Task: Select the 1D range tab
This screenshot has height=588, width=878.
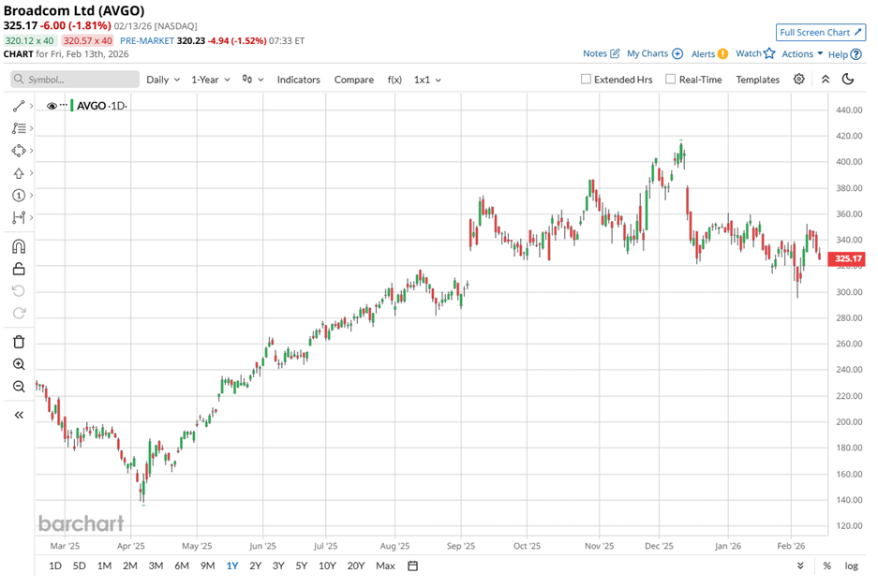Action: click(55, 566)
